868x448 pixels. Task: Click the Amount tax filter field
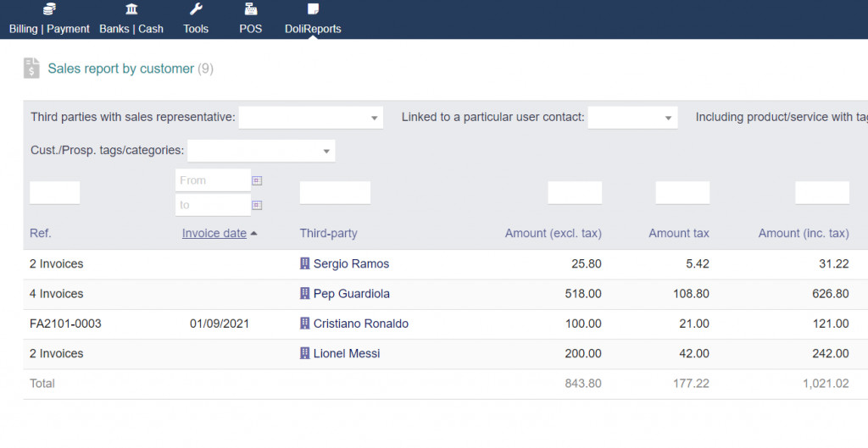point(682,192)
